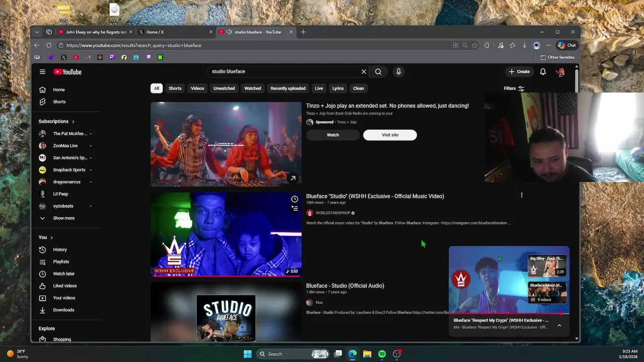Close the Home / X tab
Screen dimensions: 644x362
(x=211, y=32)
